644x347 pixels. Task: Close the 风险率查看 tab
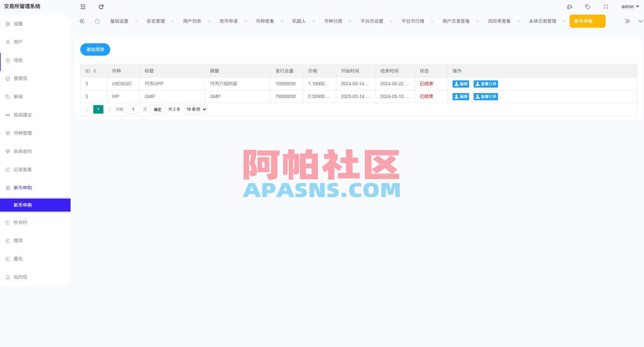[x=518, y=21]
